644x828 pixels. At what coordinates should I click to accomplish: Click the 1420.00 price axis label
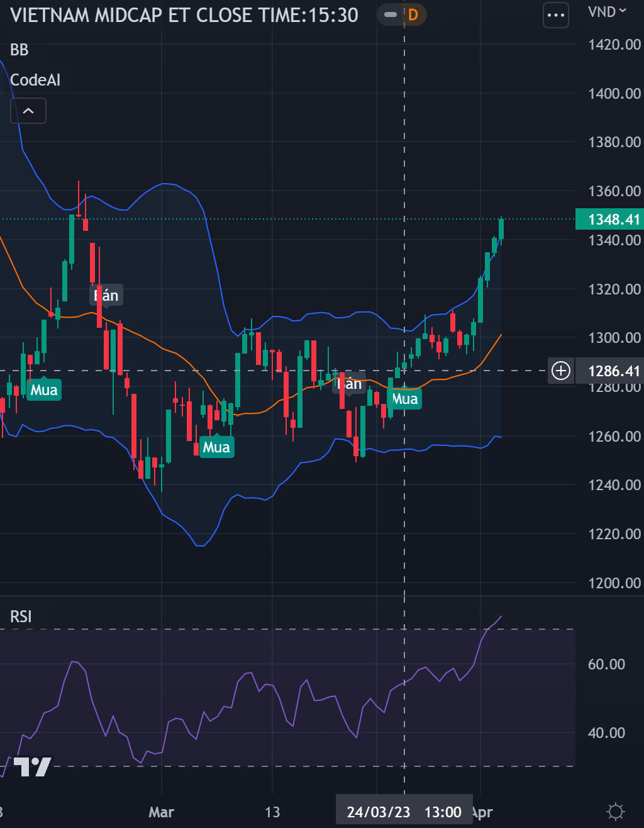[614, 45]
